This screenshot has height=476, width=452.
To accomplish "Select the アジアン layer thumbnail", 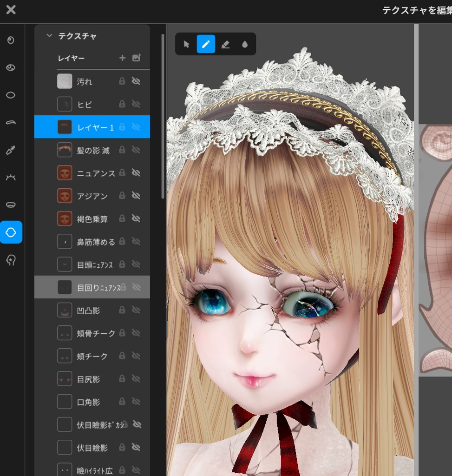I will click(65, 196).
